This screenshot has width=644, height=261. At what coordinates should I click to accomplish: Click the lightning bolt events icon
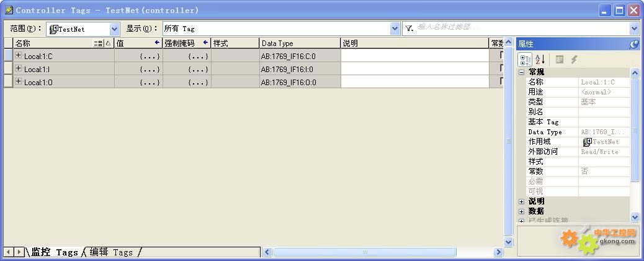pyautogui.click(x=575, y=60)
